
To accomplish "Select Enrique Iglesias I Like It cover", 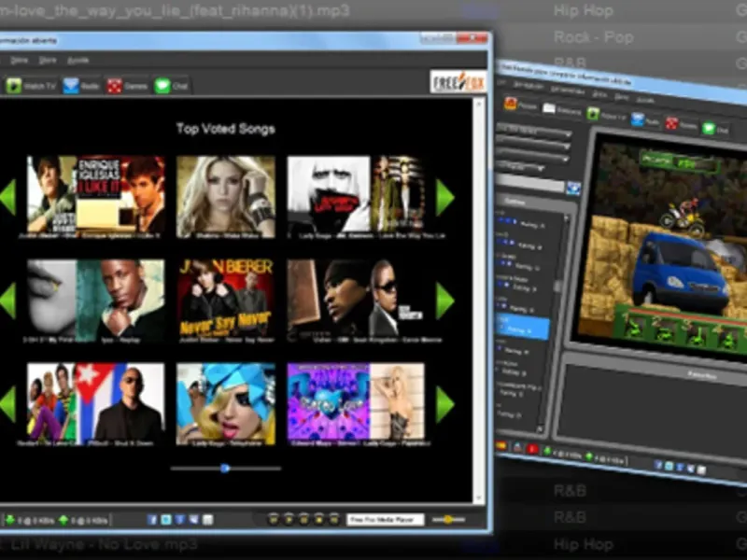I will [x=120, y=195].
